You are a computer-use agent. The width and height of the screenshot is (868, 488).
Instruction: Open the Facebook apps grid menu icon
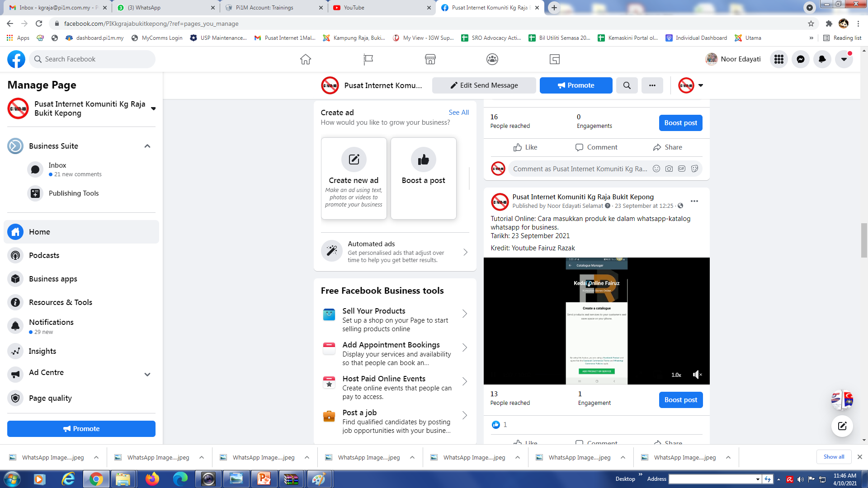(778, 59)
